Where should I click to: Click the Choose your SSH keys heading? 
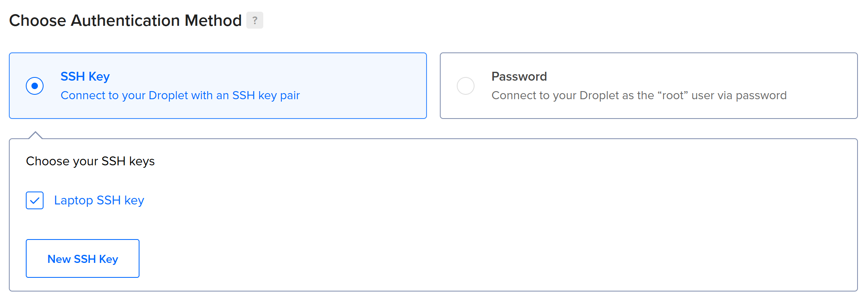[x=90, y=161]
